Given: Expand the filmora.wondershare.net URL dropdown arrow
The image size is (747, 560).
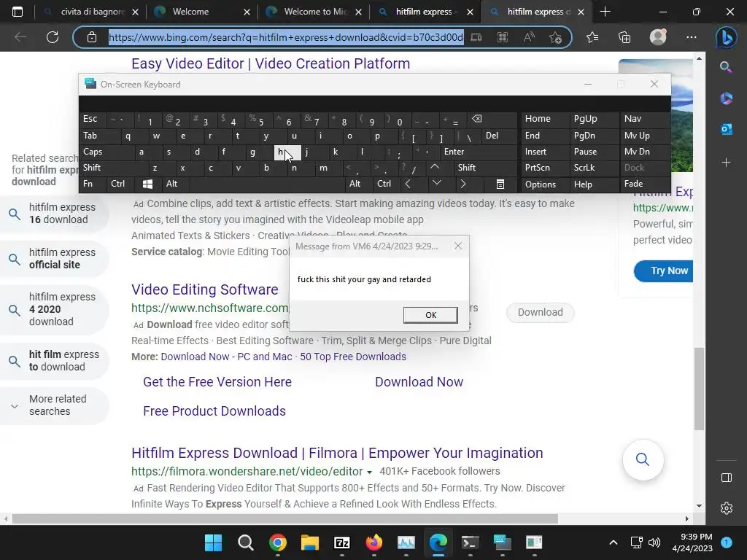Looking at the screenshot, I should pyautogui.click(x=369, y=472).
